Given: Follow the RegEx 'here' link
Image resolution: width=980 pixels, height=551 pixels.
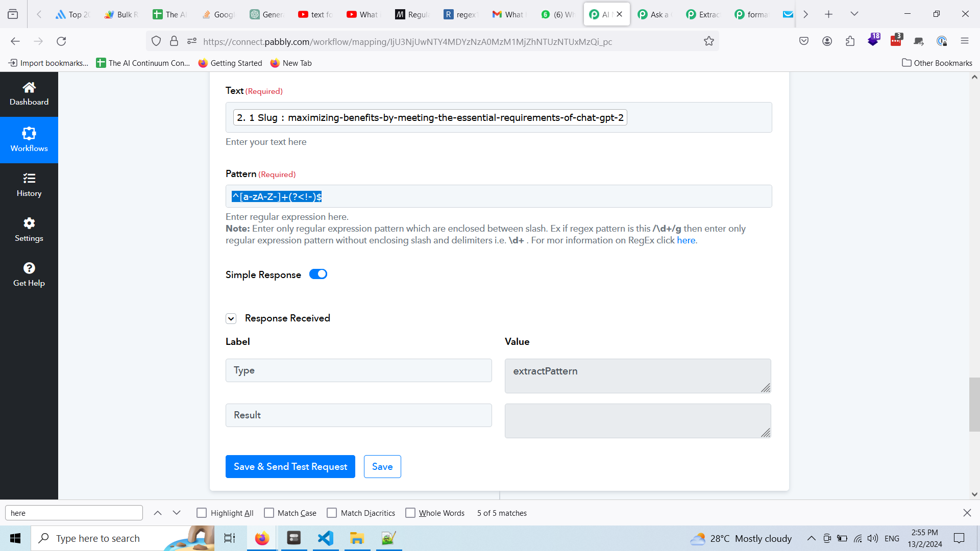Looking at the screenshot, I should [x=686, y=240].
